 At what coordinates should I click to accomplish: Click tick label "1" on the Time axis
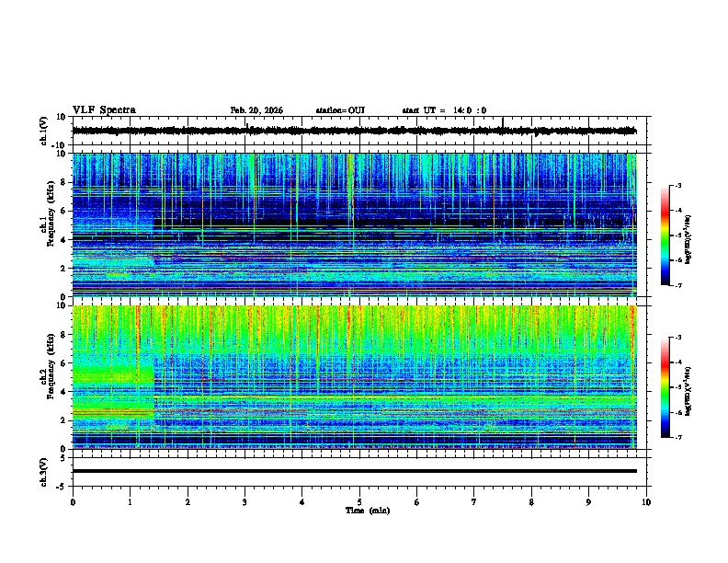tap(130, 502)
